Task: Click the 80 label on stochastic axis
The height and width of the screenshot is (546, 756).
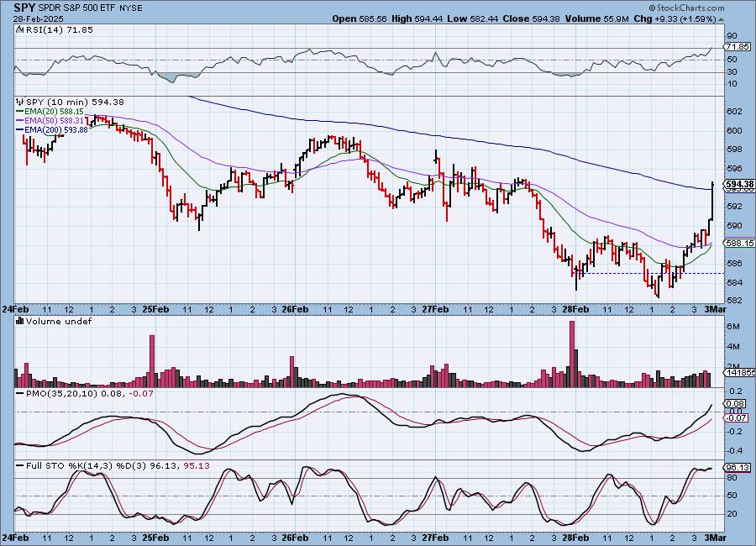Action: 732,478
